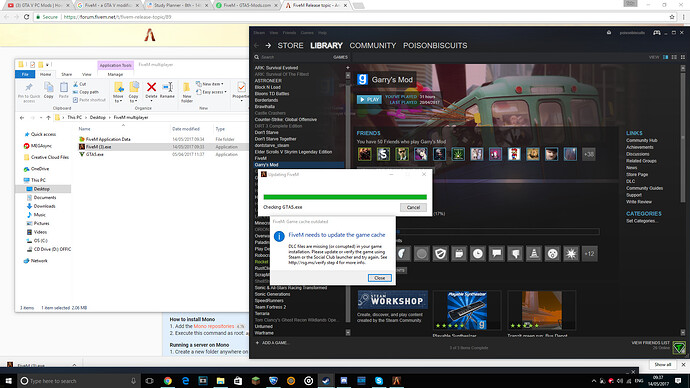Expand the New item dropdown
This screenshot has height=388, width=690.
[210, 84]
